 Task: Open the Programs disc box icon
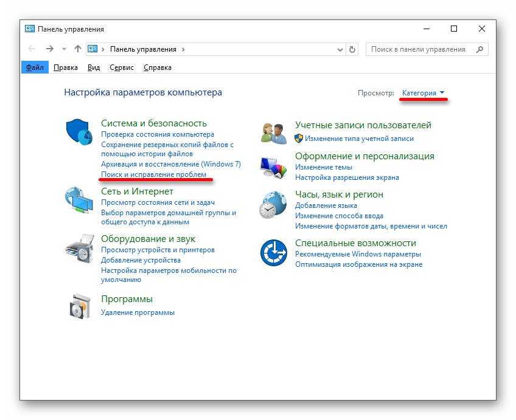(79, 306)
